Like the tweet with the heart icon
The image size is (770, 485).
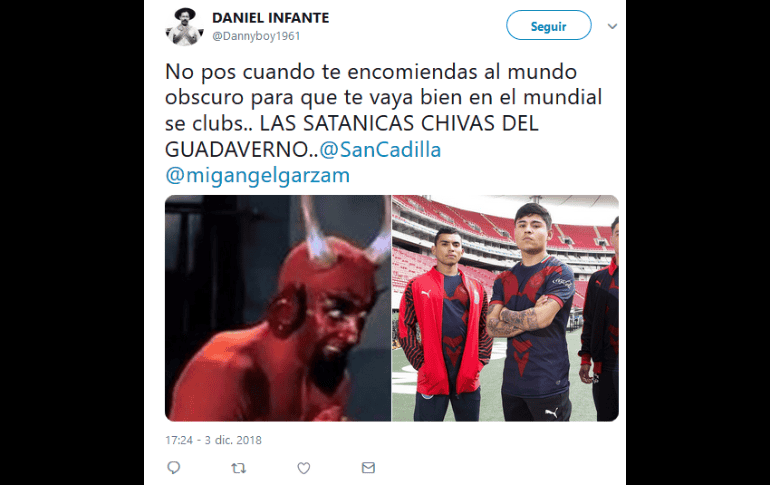[x=303, y=468]
